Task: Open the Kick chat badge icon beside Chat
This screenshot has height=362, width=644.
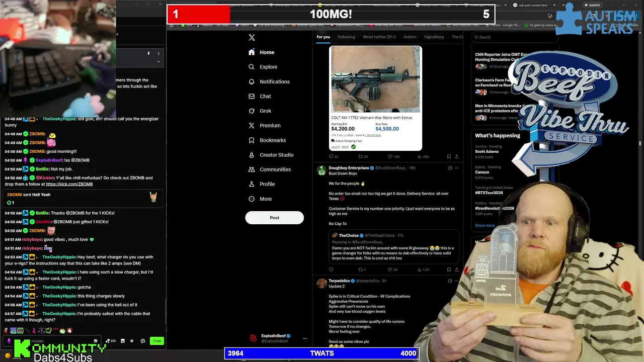Action: click(143, 341)
